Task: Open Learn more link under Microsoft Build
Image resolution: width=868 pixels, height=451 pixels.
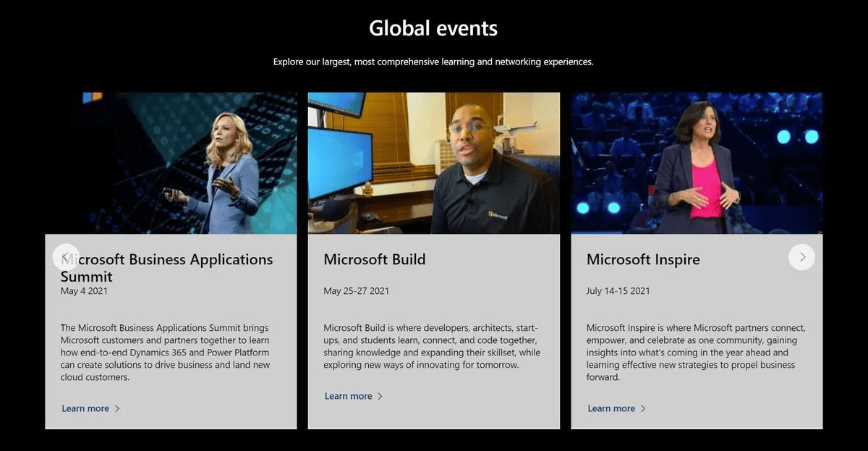Action: pyautogui.click(x=348, y=396)
